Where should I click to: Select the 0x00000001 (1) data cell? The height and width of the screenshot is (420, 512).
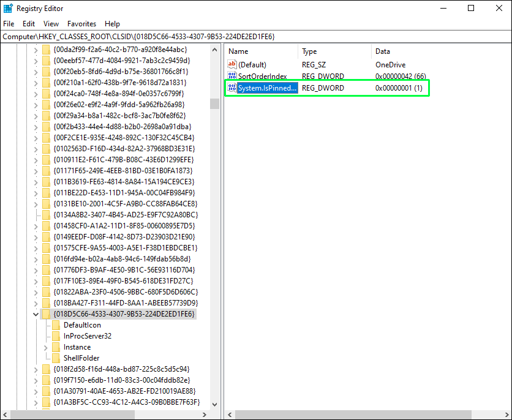coord(399,88)
